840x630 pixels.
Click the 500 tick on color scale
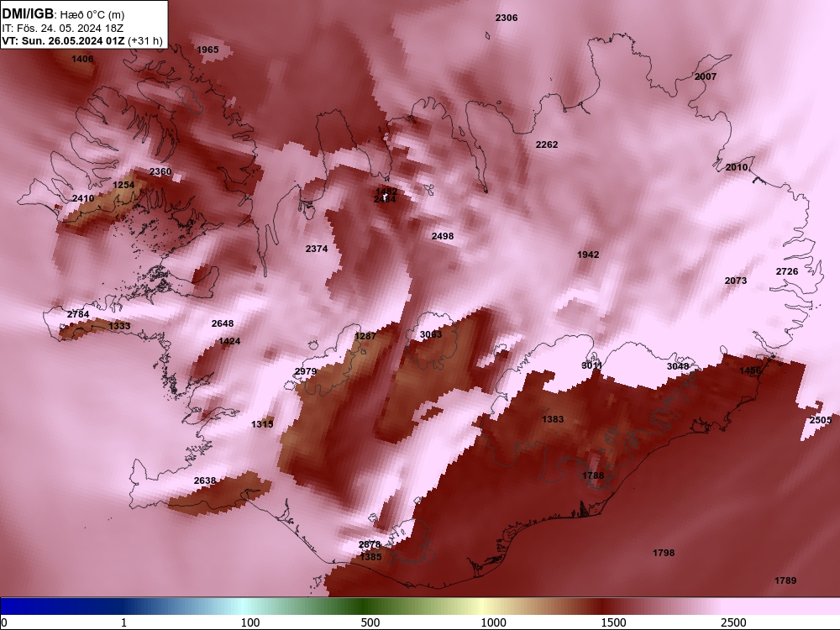tap(370, 622)
